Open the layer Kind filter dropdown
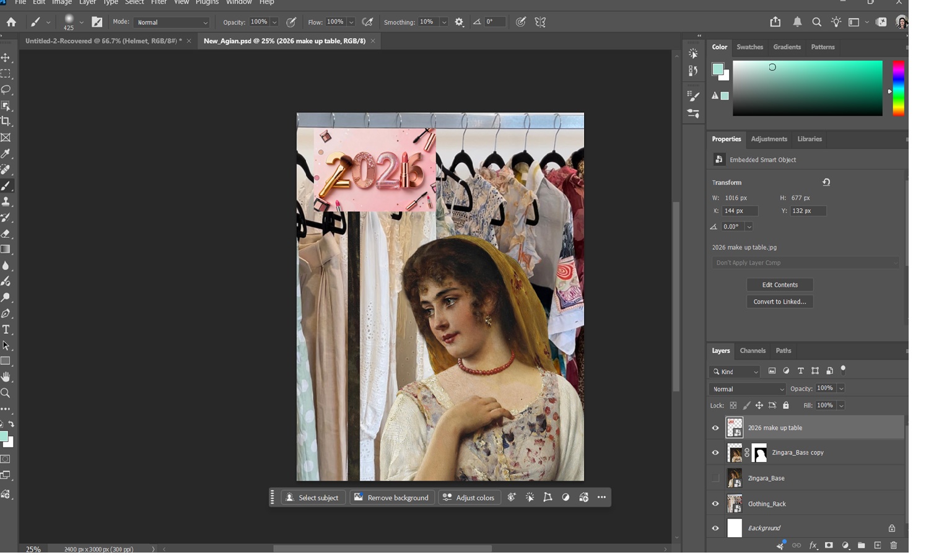Screen dimensions: 939x560 [x=735, y=372]
